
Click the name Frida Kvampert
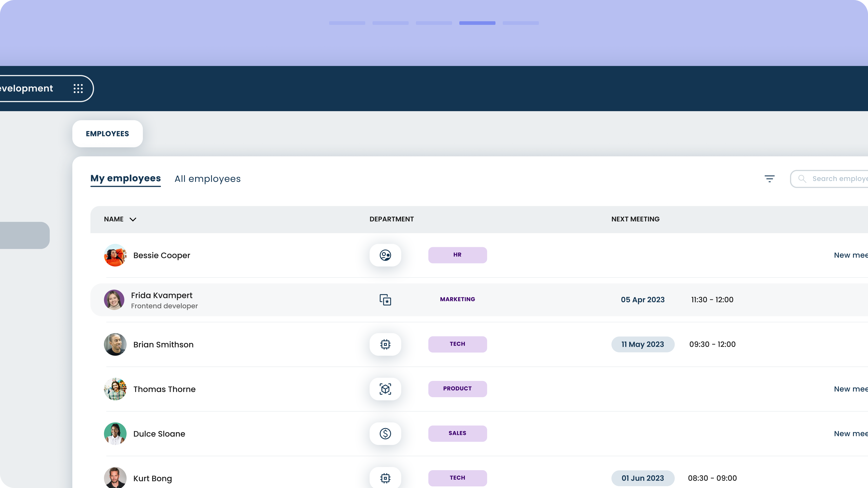click(x=162, y=295)
